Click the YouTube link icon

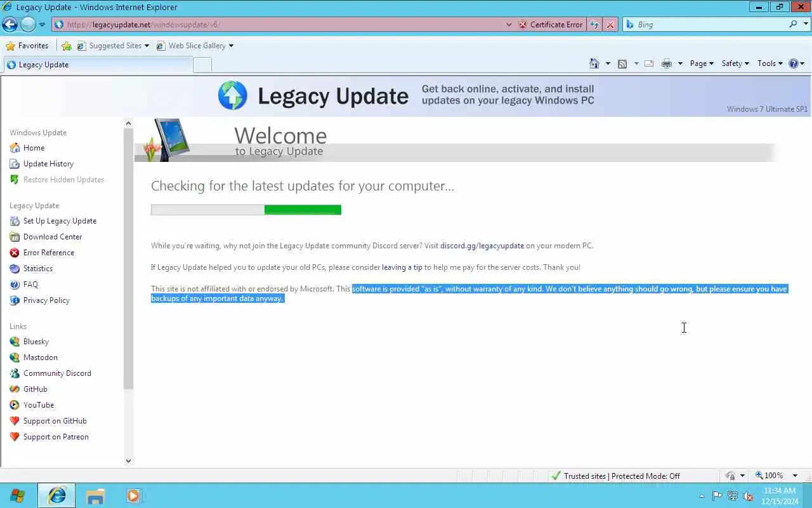(15, 405)
